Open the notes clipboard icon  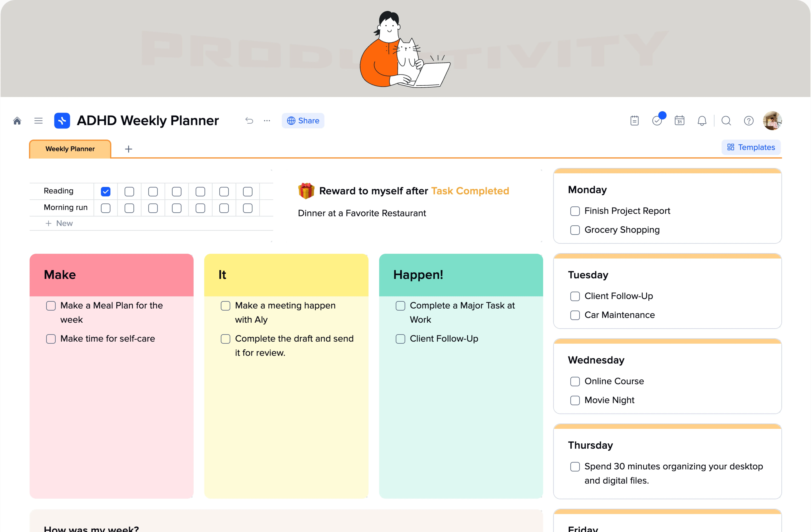[634, 121]
